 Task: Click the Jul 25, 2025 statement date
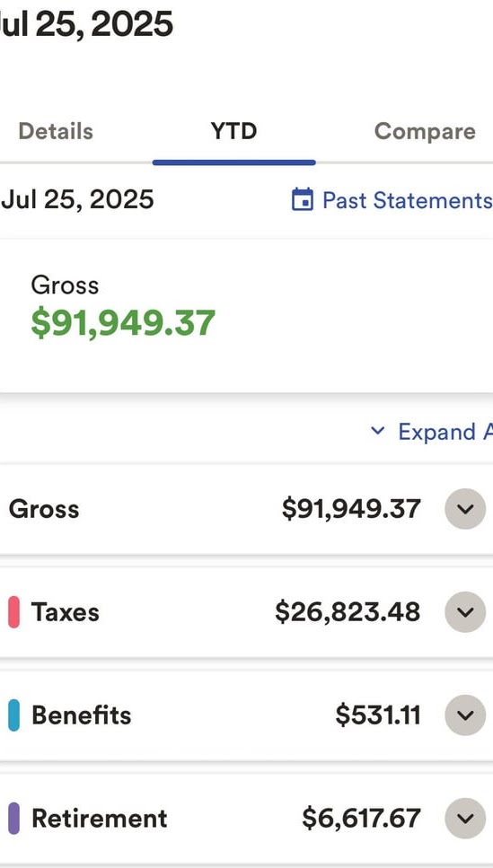point(77,199)
